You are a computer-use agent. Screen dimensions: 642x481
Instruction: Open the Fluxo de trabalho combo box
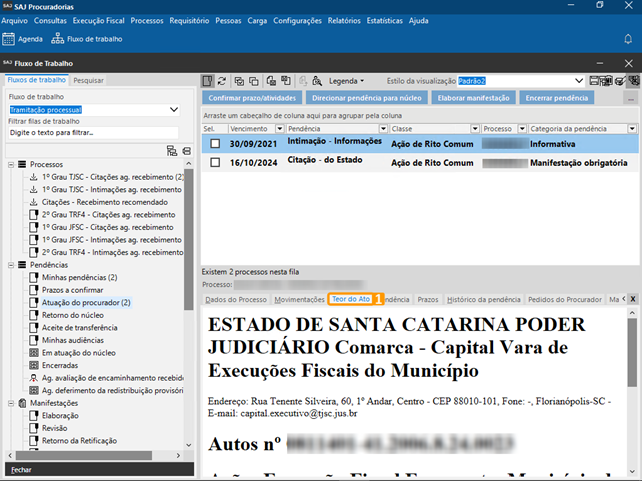174,110
